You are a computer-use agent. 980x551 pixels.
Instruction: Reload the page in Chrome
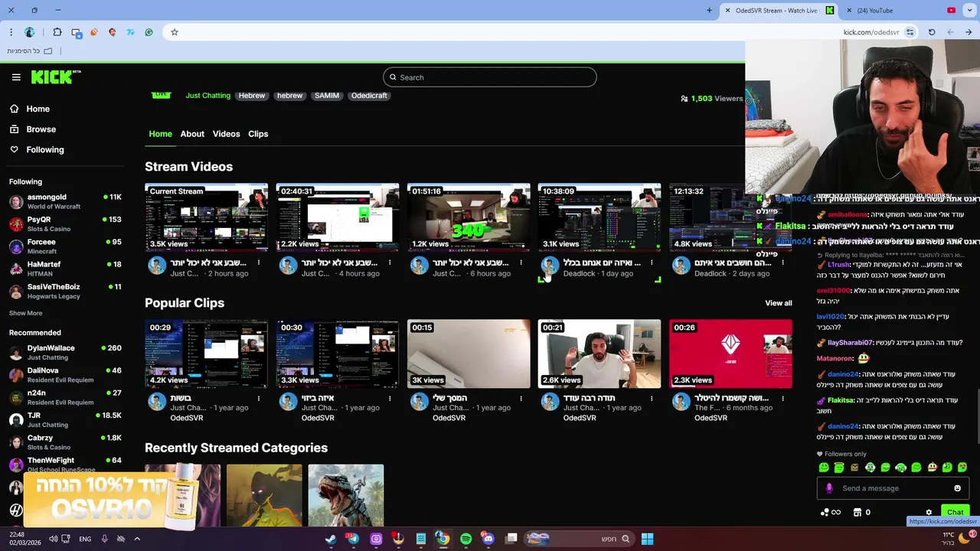pos(932,32)
